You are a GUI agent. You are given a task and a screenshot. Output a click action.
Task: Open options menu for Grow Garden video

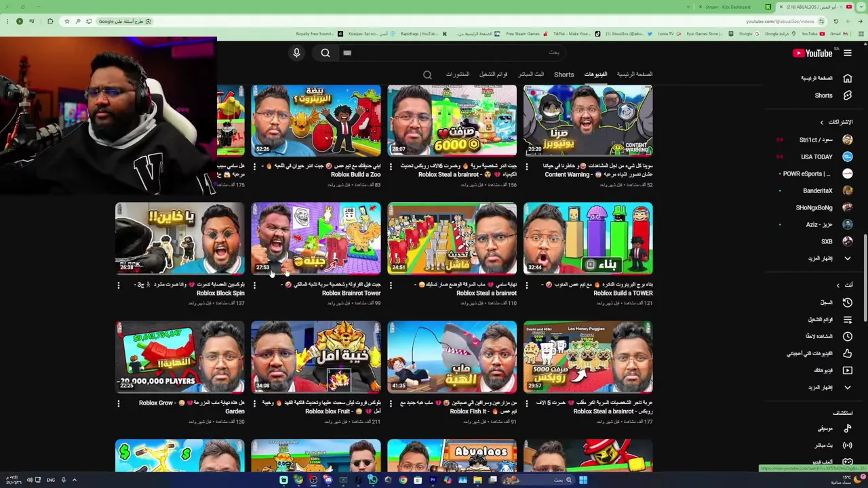point(119,403)
